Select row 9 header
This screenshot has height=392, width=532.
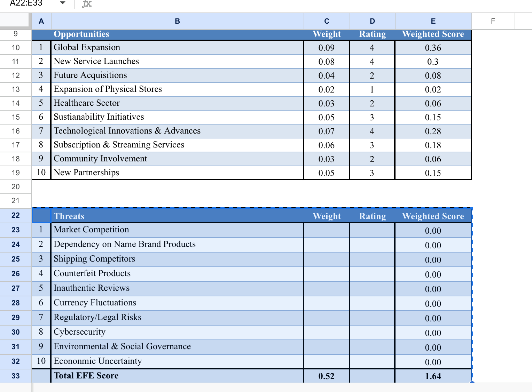pos(15,34)
